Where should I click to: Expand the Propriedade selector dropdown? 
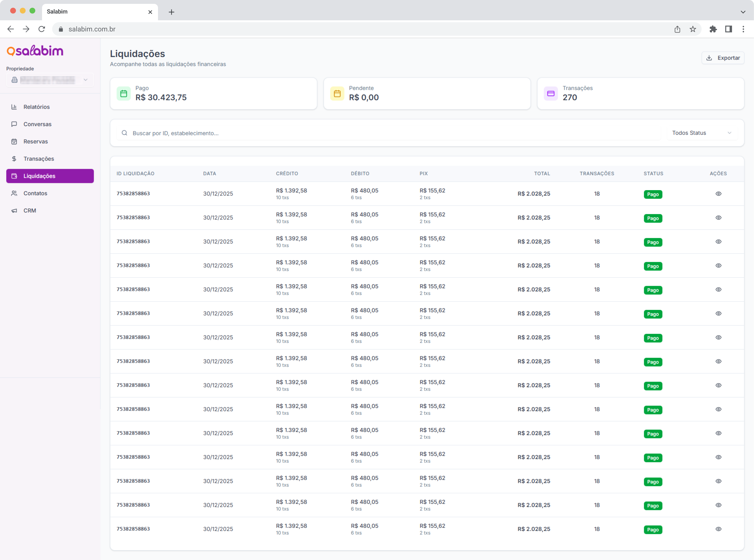50,80
